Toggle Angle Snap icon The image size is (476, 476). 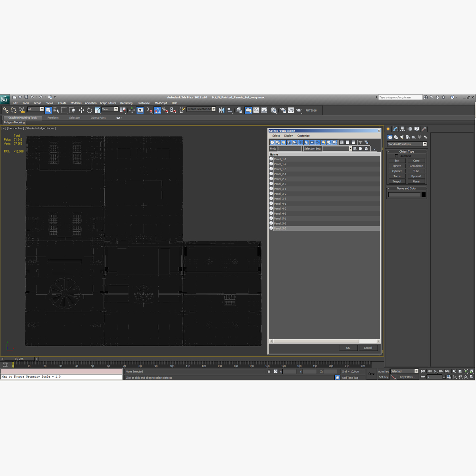[x=157, y=110]
